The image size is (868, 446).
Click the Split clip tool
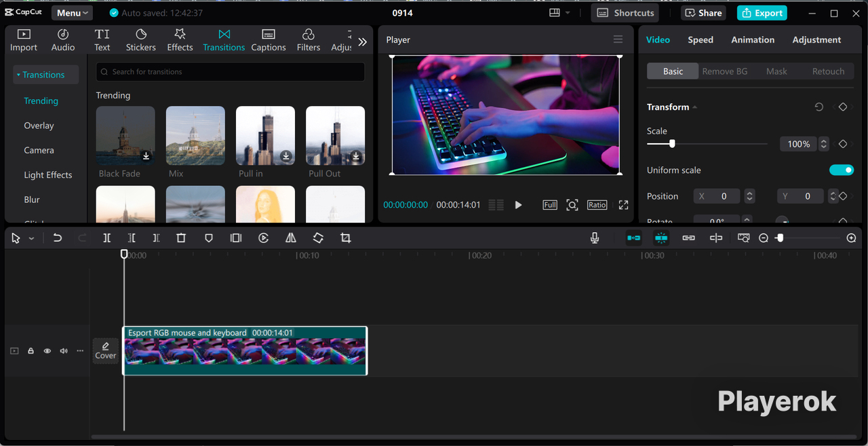tap(107, 238)
